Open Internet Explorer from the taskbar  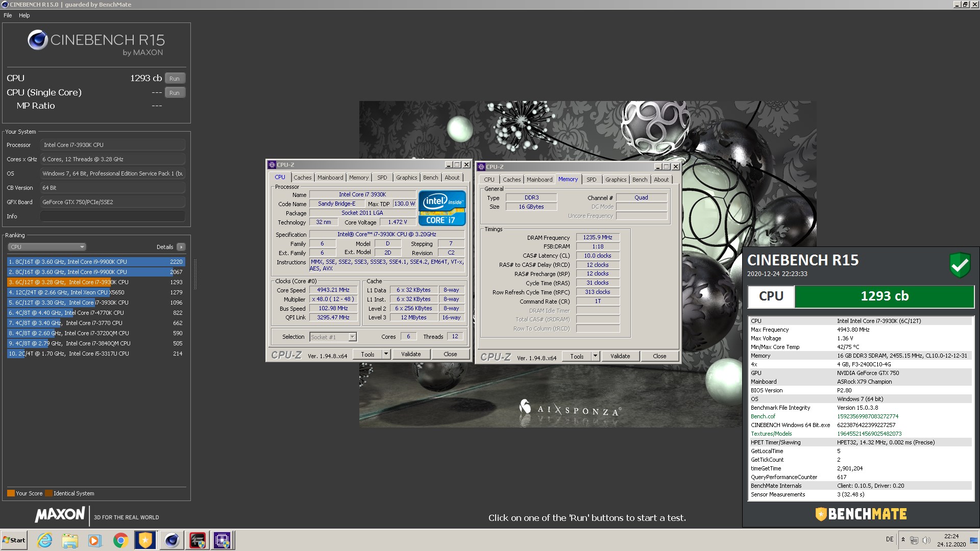tap(45, 540)
